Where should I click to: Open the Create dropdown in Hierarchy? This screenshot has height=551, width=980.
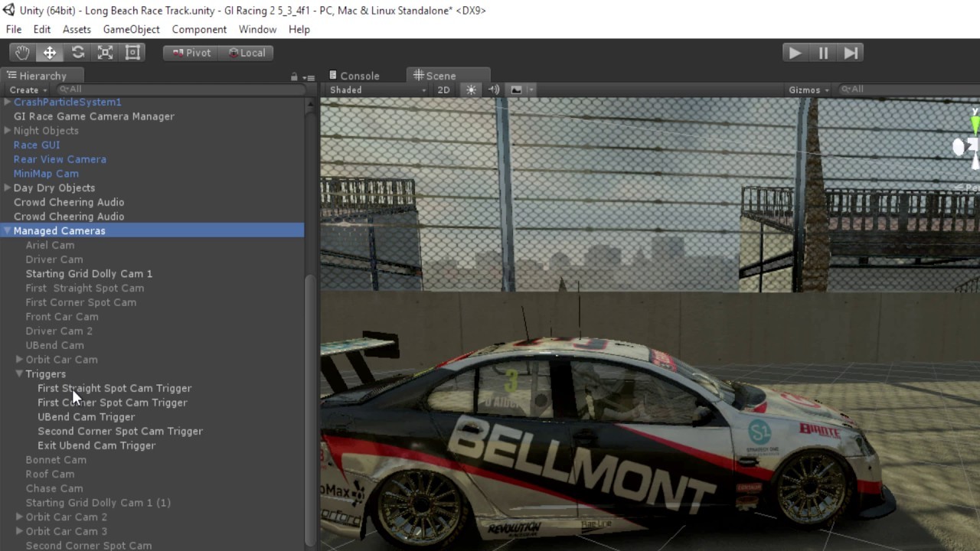tap(28, 90)
